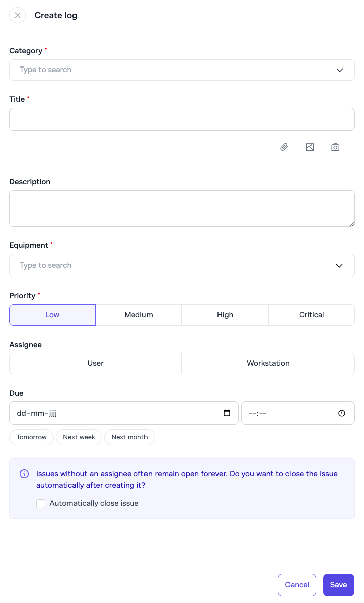The width and height of the screenshot is (364, 603).
Task: Click the paperclip attach file icon
Action: 284,147
